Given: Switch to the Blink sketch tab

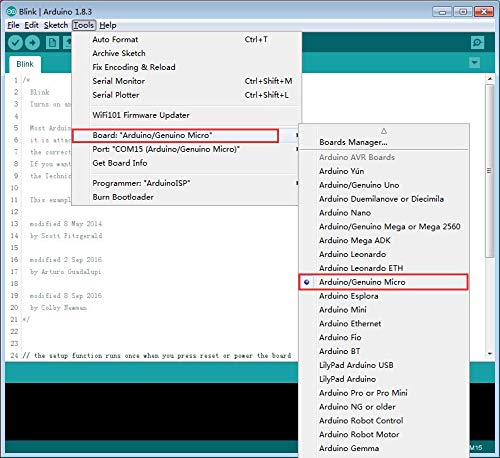Looking at the screenshot, I should pos(25,64).
